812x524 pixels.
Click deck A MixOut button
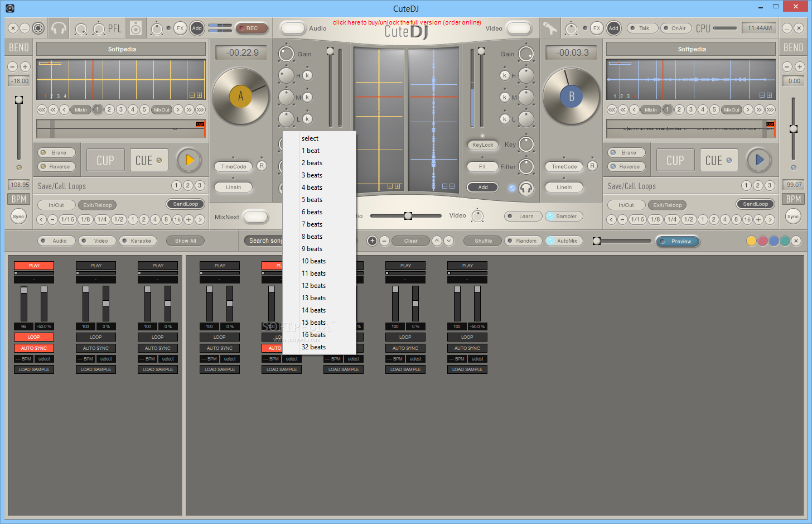(162, 109)
